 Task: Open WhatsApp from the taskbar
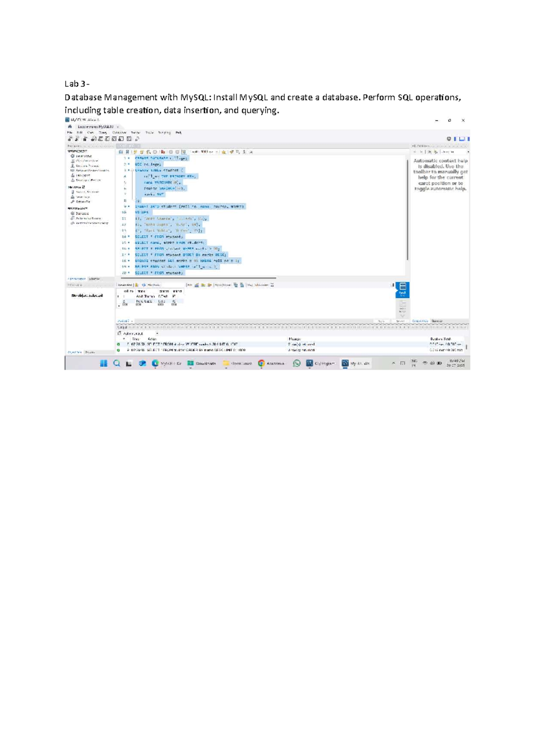296,363
